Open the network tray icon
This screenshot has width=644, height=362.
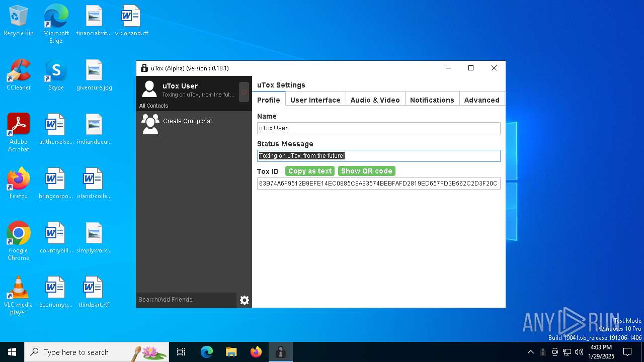(567, 352)
